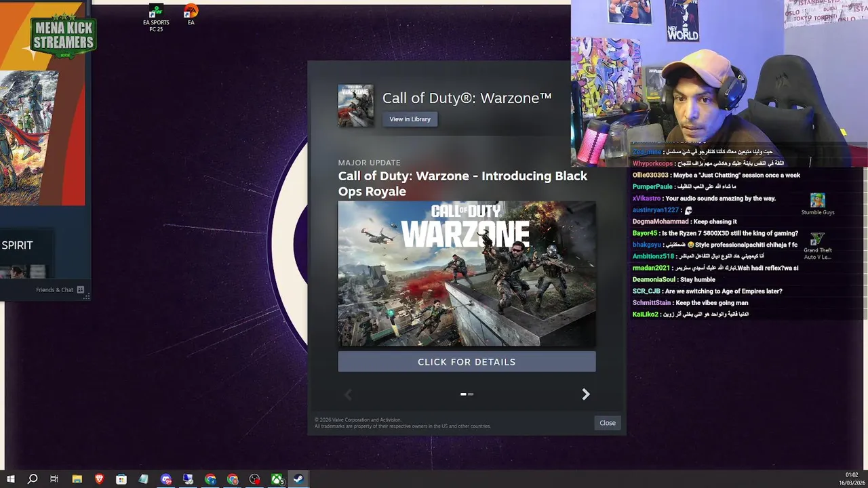Open Windows Search from the taskbar
The width and height of the screenshot is (868, 488).
[32, 479]
